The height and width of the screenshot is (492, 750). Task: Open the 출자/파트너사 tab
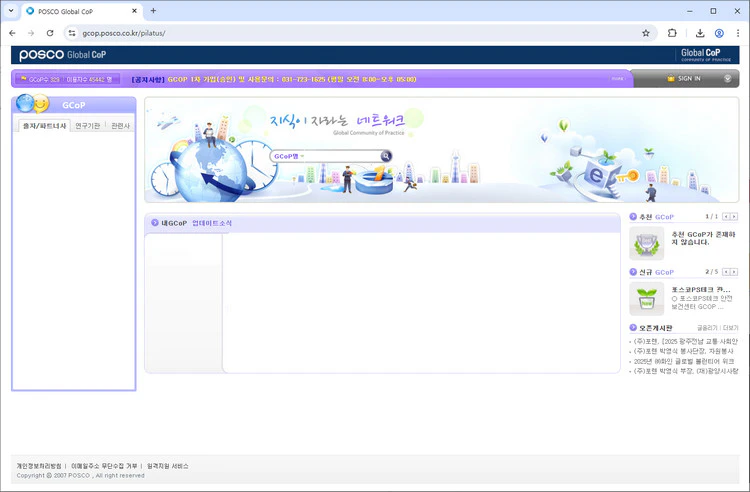point(44,126)
